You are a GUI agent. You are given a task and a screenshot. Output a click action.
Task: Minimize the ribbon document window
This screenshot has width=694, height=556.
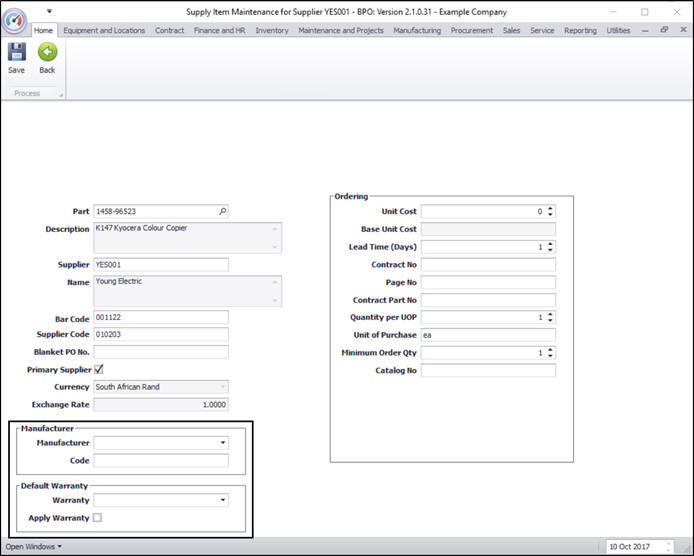click(x=645, y=31)
